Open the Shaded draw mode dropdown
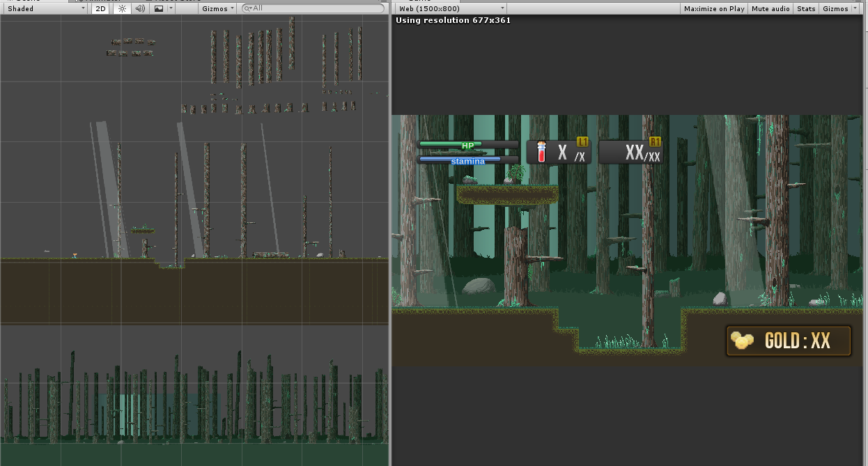The height and width of the screenshot is (466, 868). (45, 8)
